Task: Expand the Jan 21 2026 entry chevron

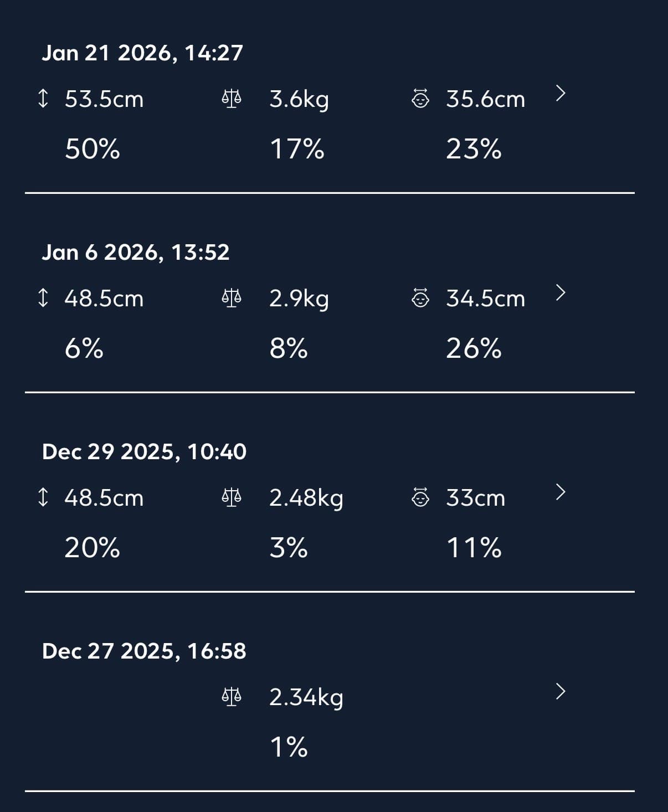Action: point(561,94)
